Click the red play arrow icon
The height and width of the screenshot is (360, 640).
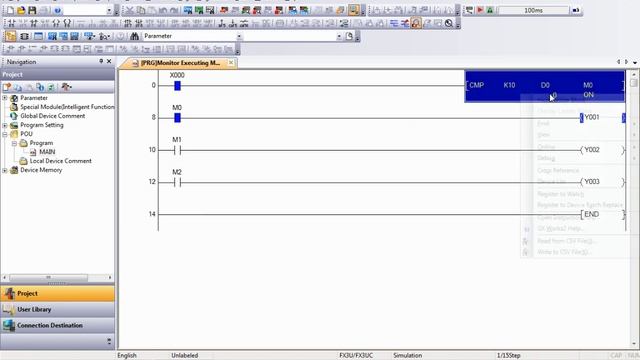click(480, 10)
